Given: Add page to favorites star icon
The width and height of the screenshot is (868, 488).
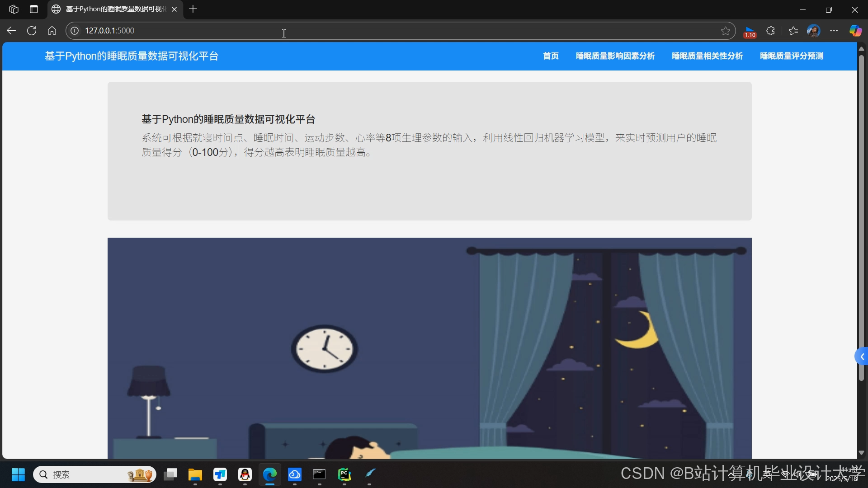Looking at the screenshot, I should point(726,31).
